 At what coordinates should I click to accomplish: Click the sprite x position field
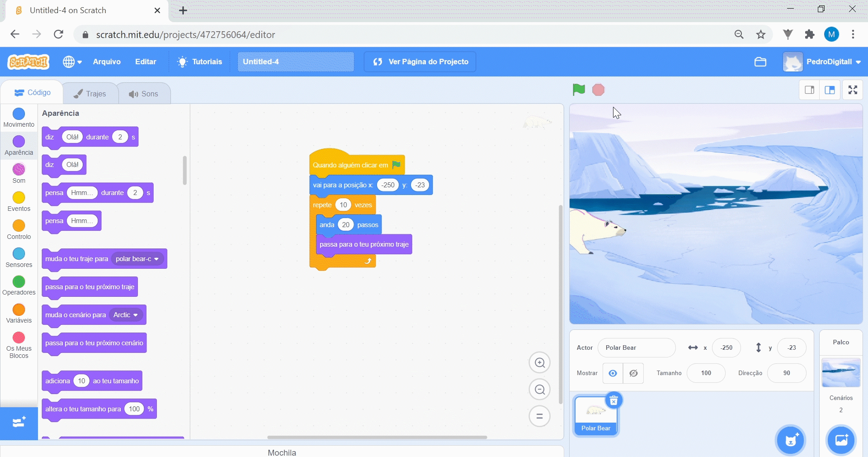coord(726,348)
